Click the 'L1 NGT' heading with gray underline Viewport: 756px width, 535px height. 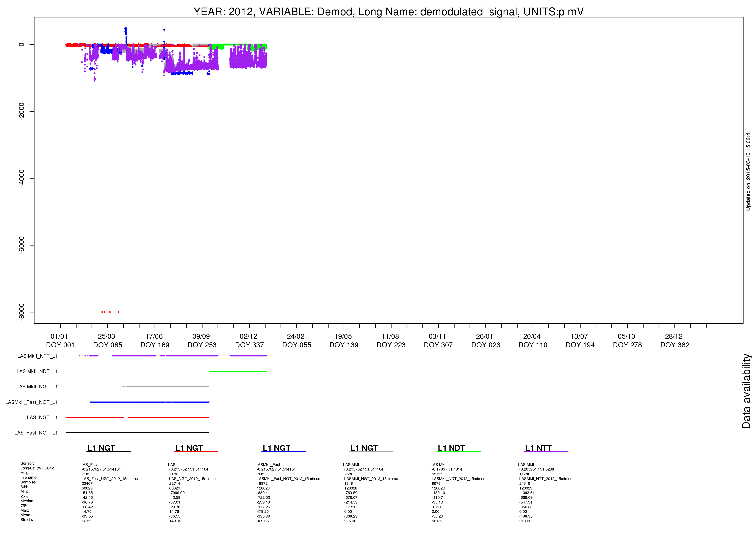pyautogui.click(x=364, y=448)
